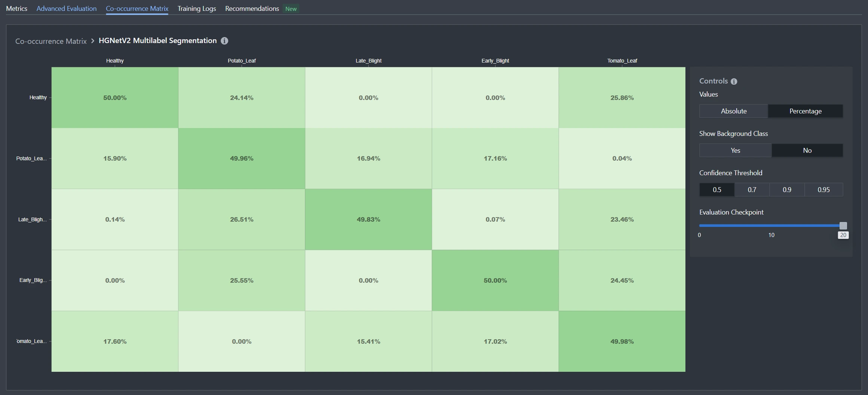Switch values to Absolute
The height and width of the screenshot is (395, 868).
[x=734, y=111]
